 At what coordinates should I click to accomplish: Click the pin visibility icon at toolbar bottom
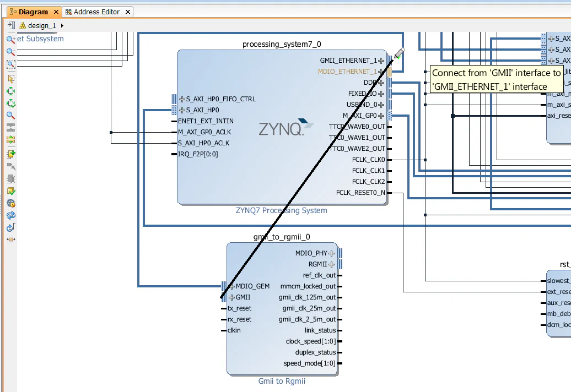[11, 239]
